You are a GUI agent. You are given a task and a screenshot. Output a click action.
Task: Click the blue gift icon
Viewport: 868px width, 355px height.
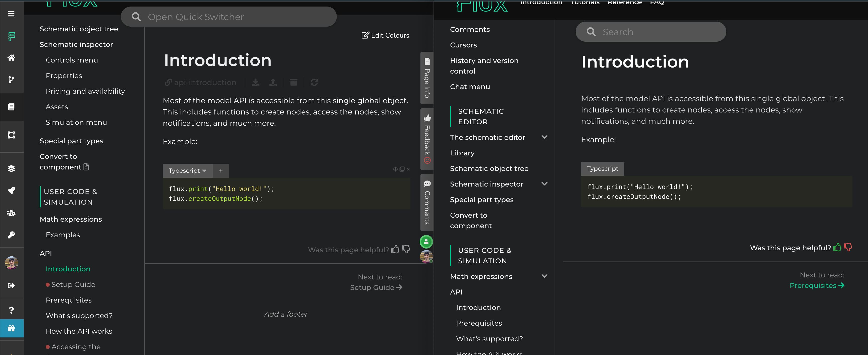12,328
